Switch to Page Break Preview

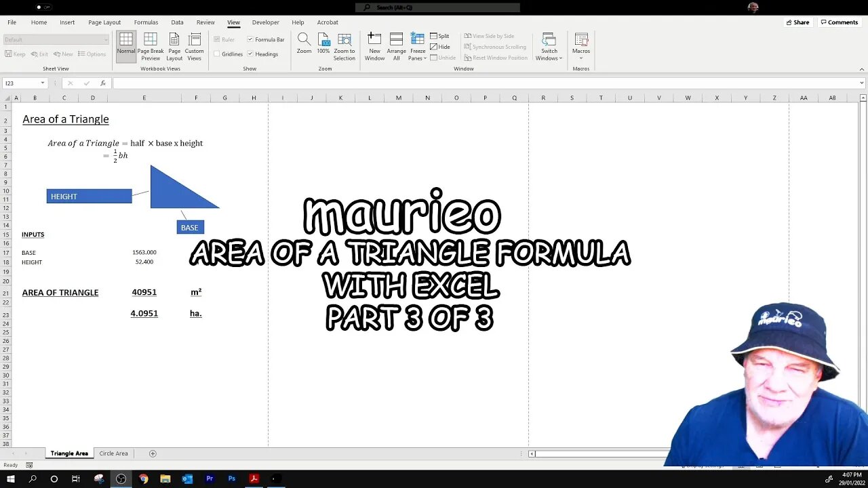coord(151,47)
